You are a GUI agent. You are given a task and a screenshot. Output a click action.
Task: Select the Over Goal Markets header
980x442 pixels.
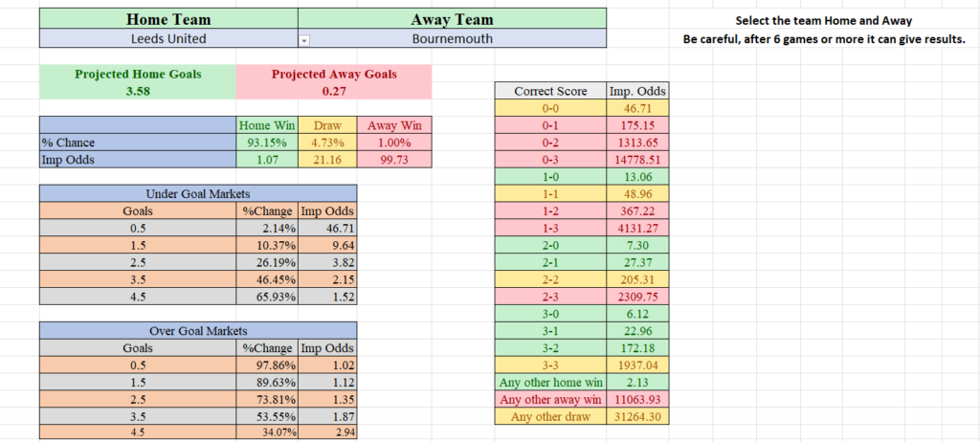point(198,331)
